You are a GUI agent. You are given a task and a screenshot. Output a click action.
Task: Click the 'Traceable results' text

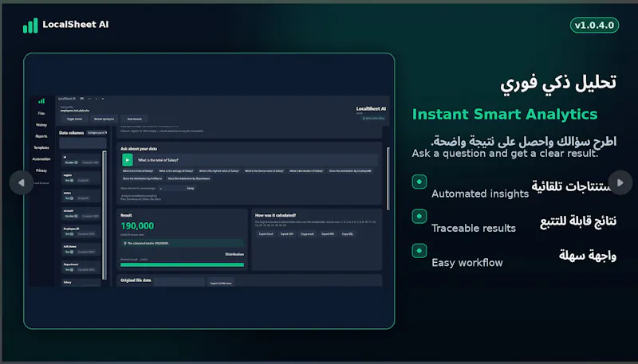point(474,229)
